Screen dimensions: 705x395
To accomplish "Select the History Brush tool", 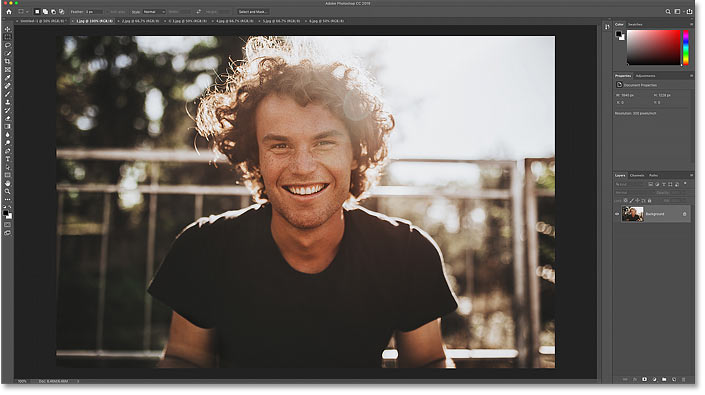I will [7, 110].
